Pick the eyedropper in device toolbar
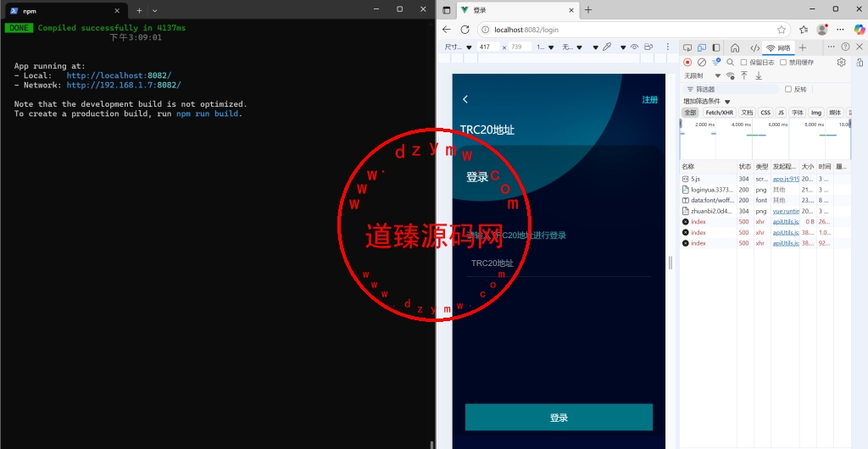 point(607,47)
